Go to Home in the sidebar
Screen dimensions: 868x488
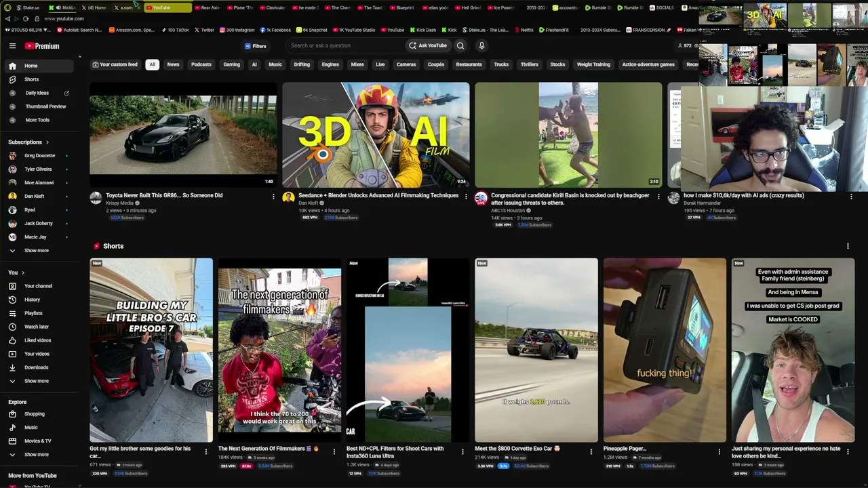[x=41, y=66]
